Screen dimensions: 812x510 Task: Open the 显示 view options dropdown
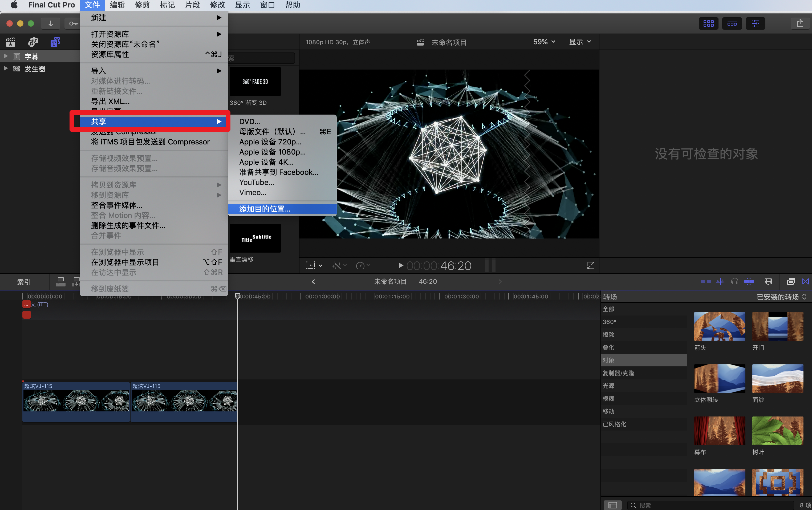pyautogui.click(x=580, y=42)
